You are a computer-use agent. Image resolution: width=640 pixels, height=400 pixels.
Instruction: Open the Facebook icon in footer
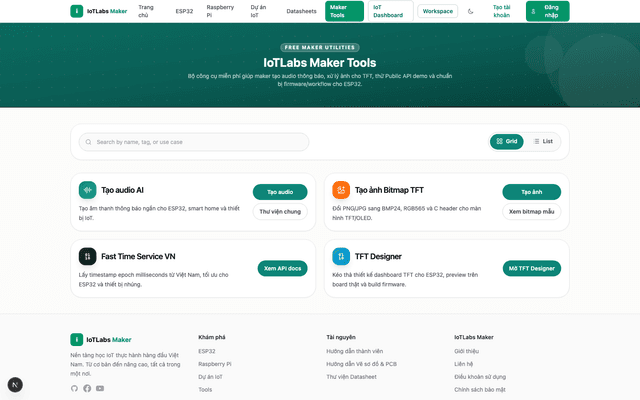pyautogui.click(x=87, y=388)
